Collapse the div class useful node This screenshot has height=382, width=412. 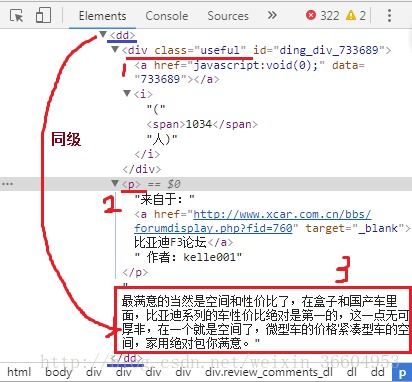tap(115, 49)
